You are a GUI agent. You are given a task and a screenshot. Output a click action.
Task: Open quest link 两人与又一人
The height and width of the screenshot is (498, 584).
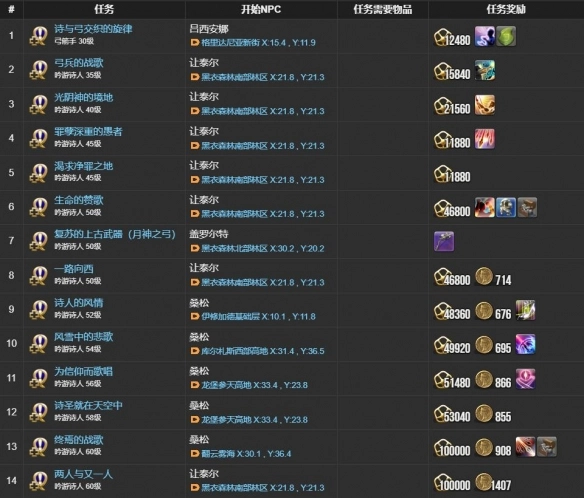coord(83,474)
